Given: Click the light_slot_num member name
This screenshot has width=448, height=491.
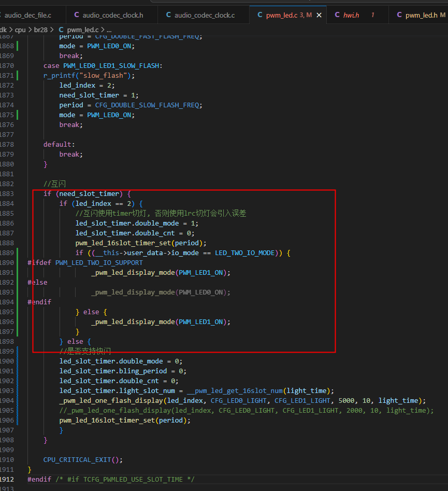Looking at the screenshot, I should point(149,391).
